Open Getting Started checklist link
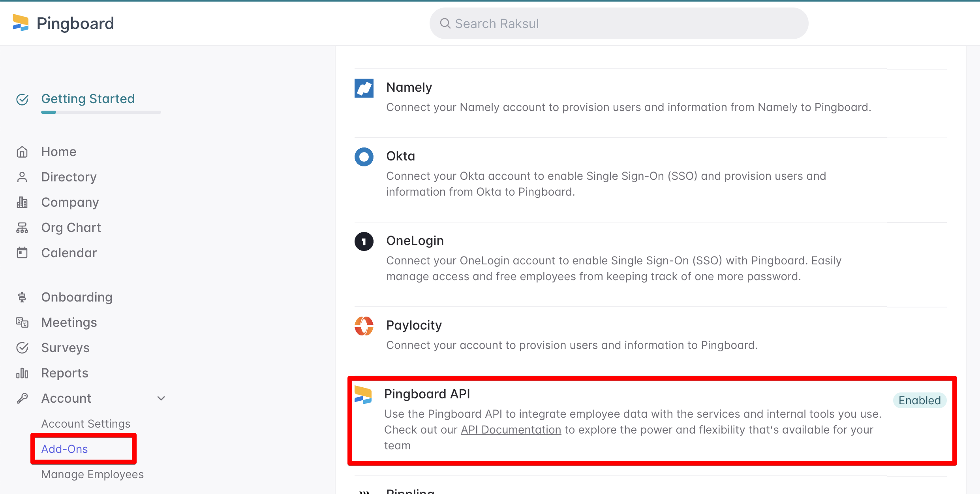 (88, 98)
